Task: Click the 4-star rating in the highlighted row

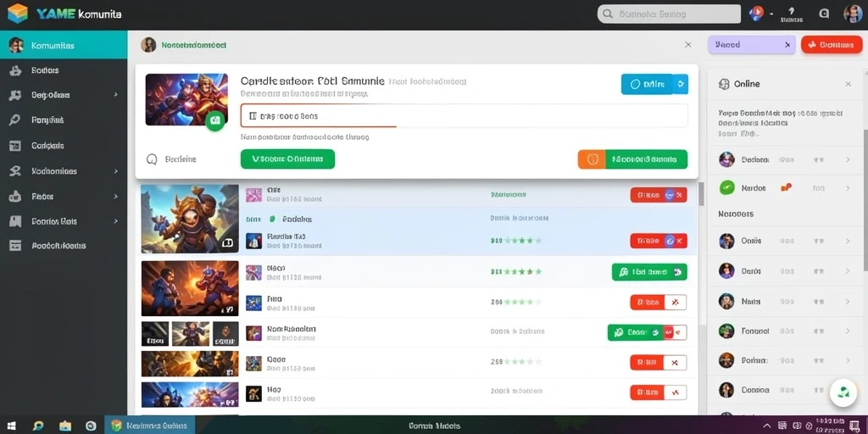Action: click(x=522, y=241)
